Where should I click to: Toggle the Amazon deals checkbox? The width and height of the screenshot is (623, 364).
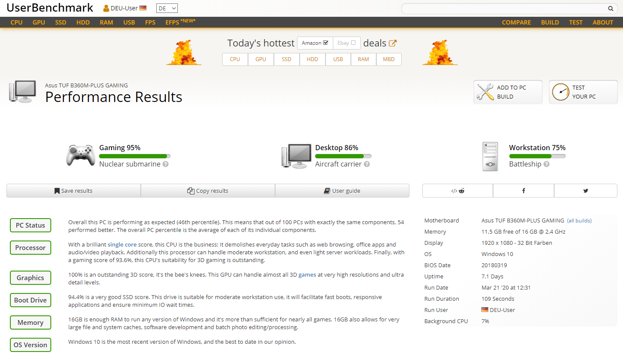[x=325, y=43]
